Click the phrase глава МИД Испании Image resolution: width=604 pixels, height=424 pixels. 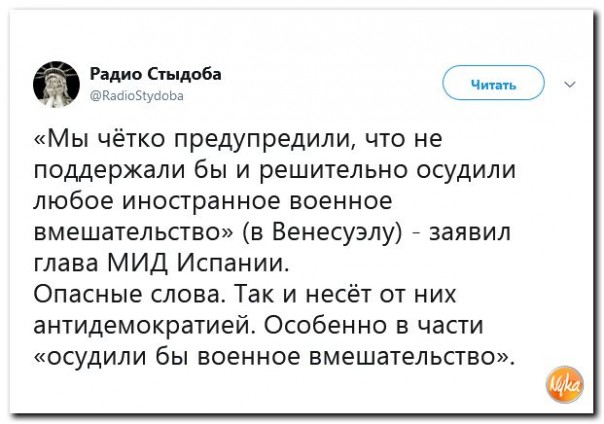[161, 264]
